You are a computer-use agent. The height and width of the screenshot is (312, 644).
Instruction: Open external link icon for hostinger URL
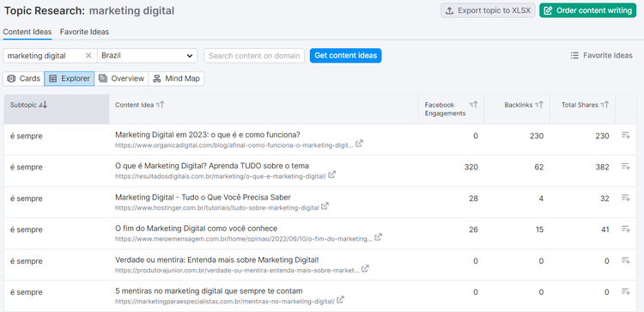pos(325,206)
